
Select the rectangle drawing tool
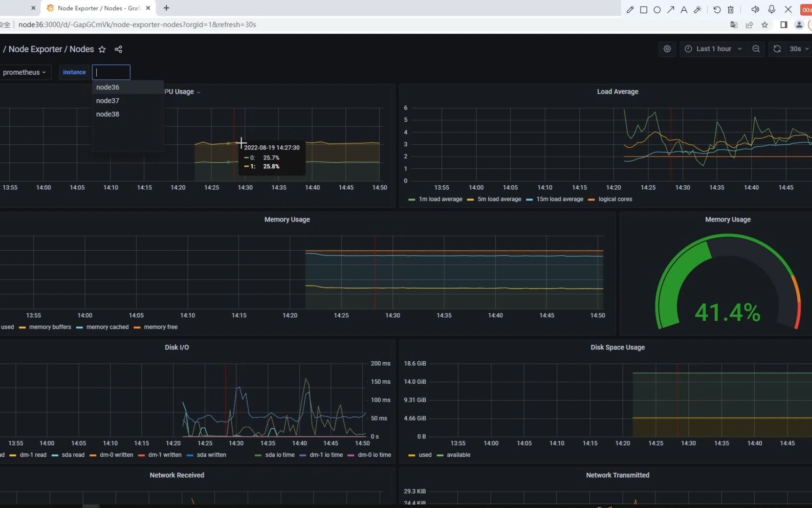click(x=644, y=9)
